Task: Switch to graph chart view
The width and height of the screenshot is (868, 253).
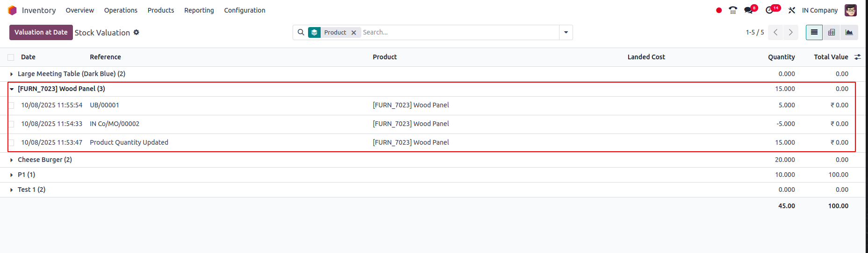Action: coord(849,32)
